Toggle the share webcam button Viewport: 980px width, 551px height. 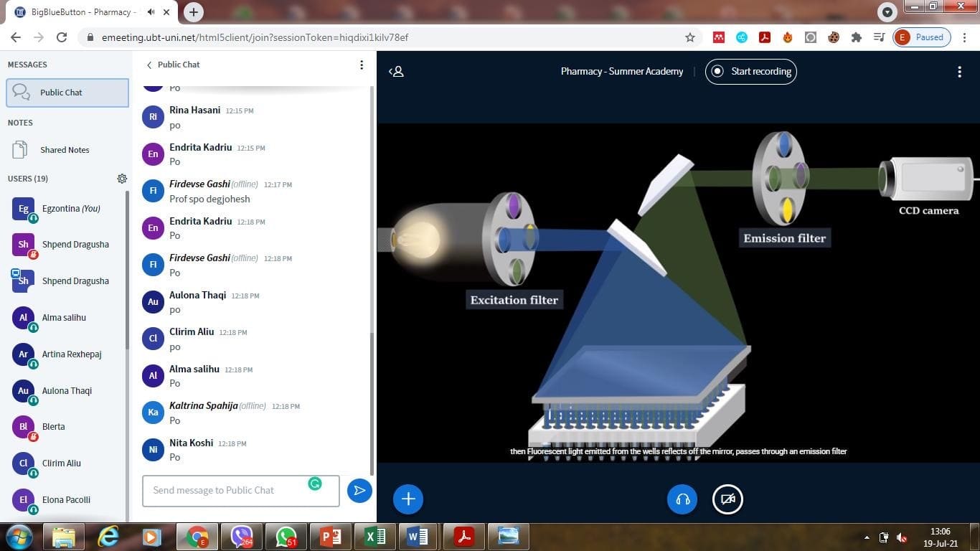point(727,499)
